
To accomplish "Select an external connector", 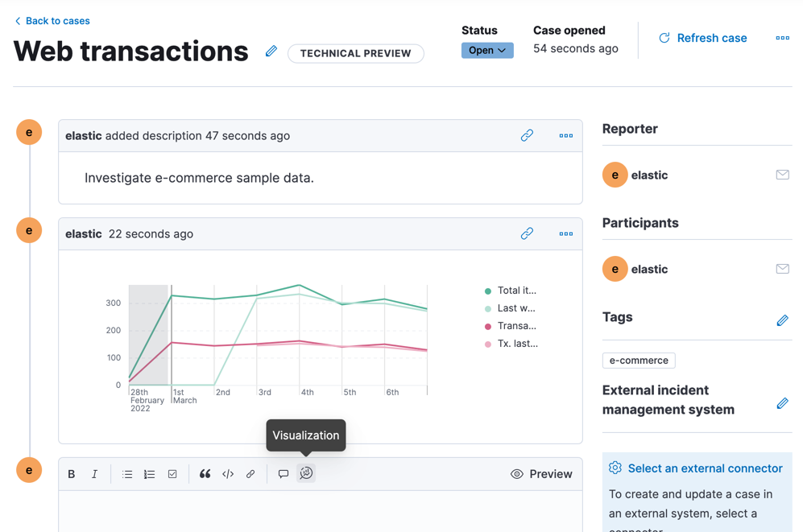I will 705,468.
